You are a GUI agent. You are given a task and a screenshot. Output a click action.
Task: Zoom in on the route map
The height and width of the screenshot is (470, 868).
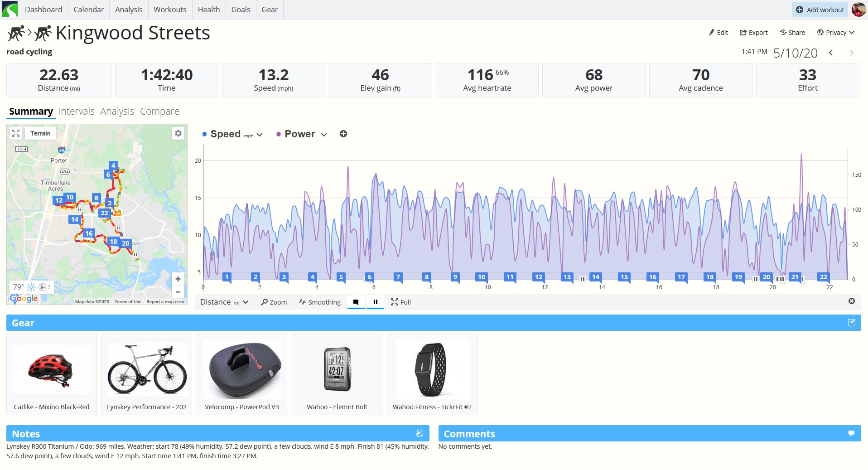178,279
